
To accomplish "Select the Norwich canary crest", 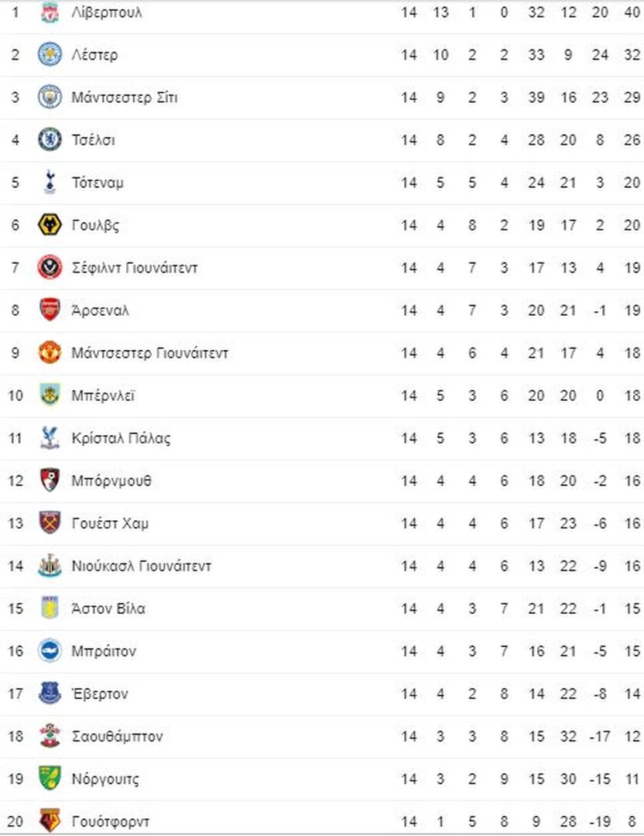I will pos(50,779).
